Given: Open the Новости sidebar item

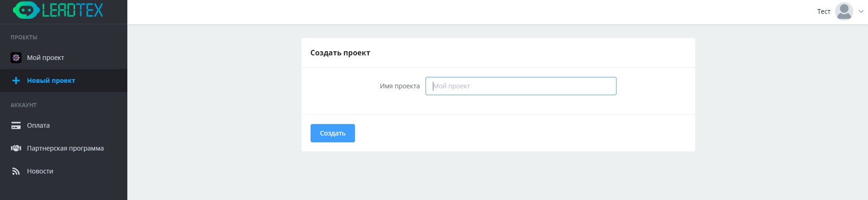Looking at the screenshot, I should [x=40, y=171].
